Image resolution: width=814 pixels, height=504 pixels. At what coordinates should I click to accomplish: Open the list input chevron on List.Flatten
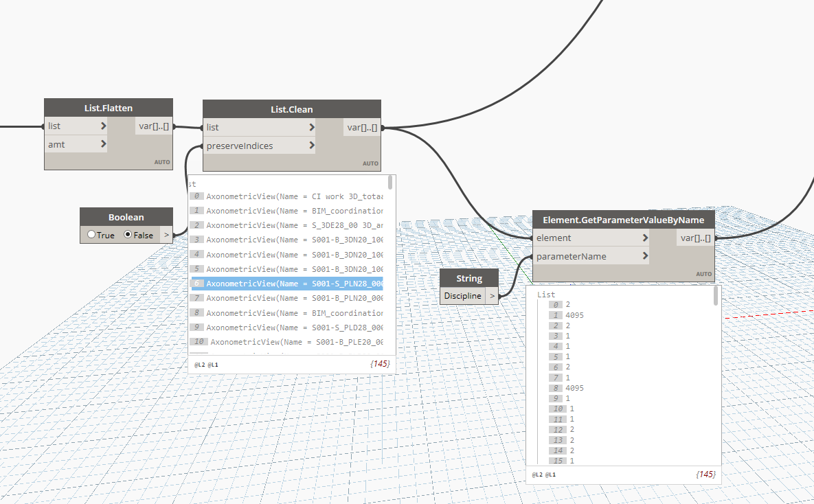pyautogui.click(x=103, y=126)
